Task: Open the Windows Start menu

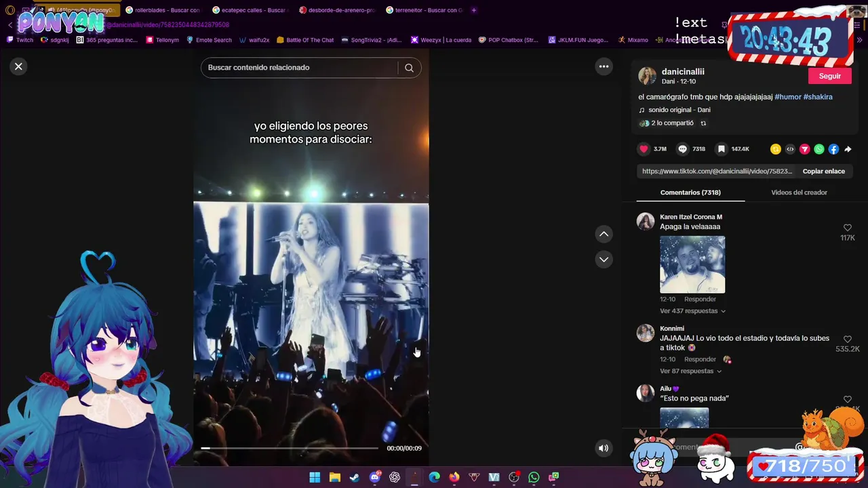Action: tap(315, 477)
